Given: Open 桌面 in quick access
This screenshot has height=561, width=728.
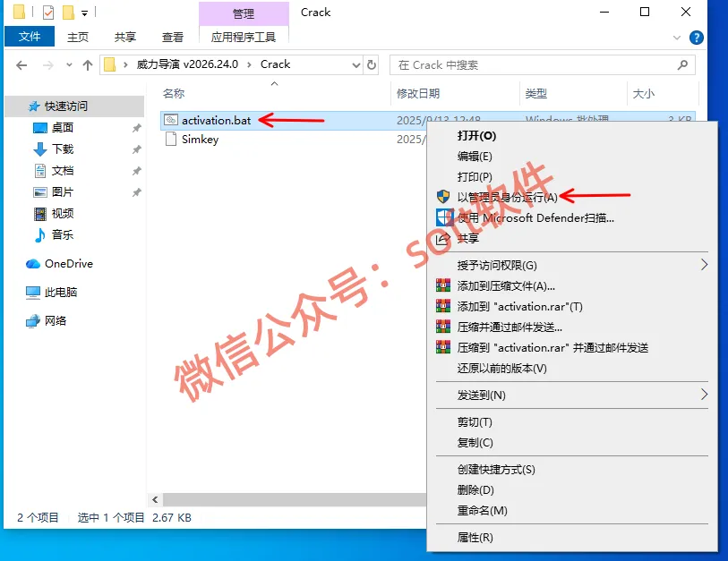Looking at the screenshot, I should click(x=62, y=128).
